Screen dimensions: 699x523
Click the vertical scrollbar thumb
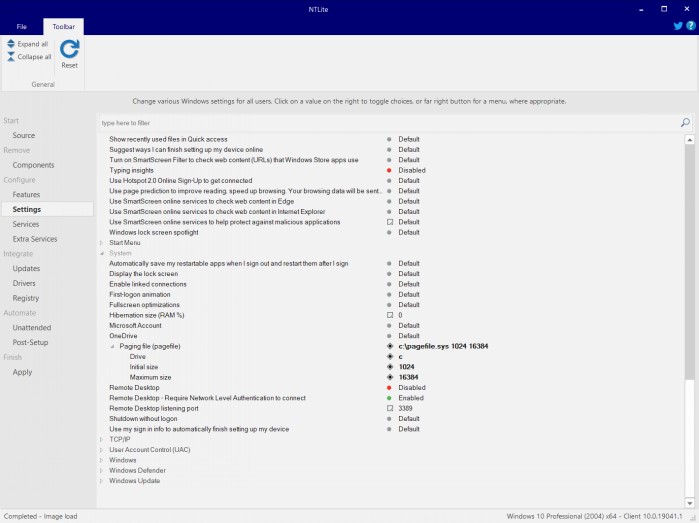(x=690, y=262)
